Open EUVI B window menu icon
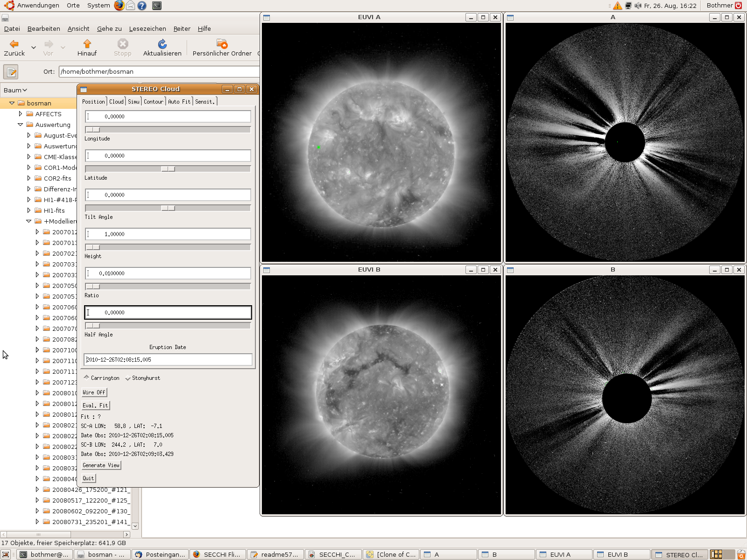 (x=267, y=270)
